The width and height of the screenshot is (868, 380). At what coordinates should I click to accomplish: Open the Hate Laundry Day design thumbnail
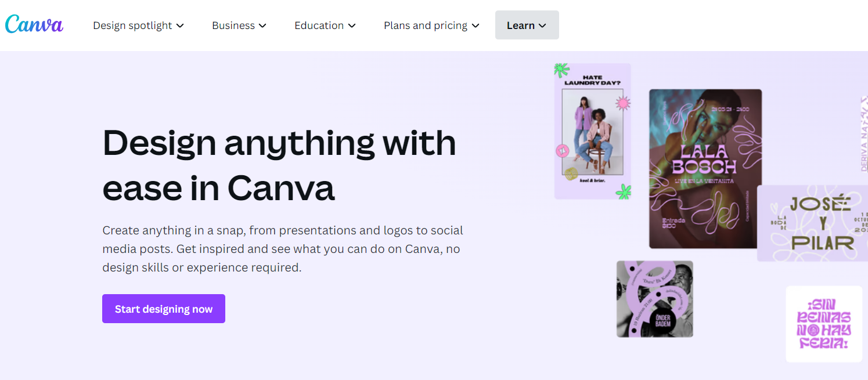pyautogui.click(x=593, y=131)
